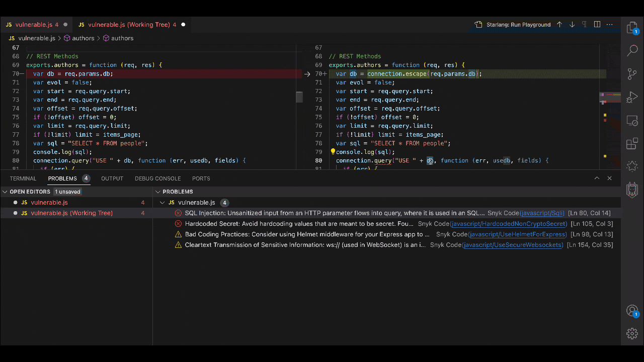
Task: Open the Snyk dog icon view
Action: point(632,190)
